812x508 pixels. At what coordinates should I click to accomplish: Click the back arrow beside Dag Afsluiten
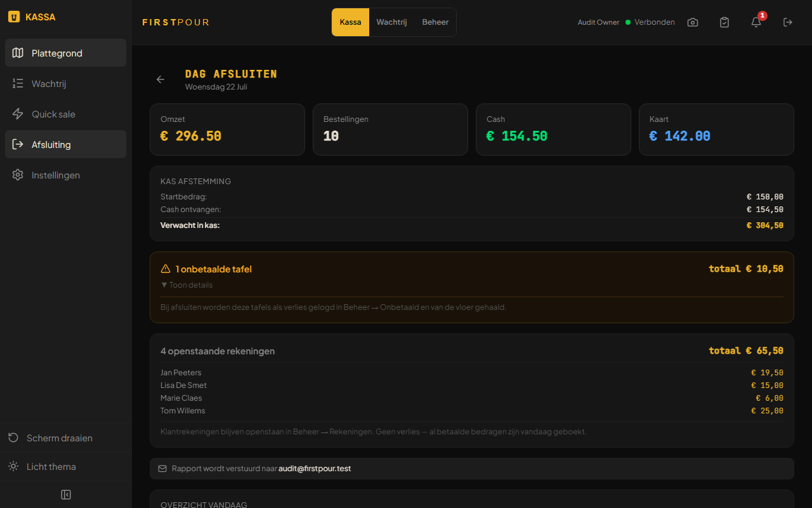tap(160, 79)
